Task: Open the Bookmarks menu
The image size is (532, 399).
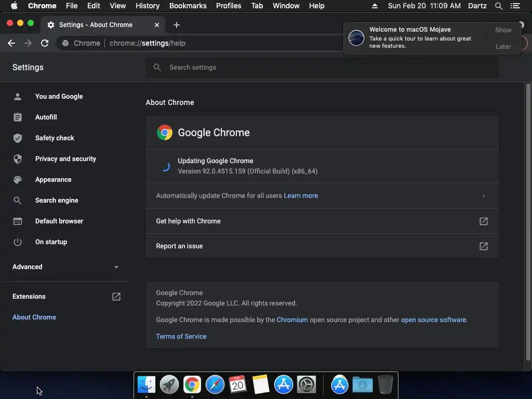Action: [188, 6]
